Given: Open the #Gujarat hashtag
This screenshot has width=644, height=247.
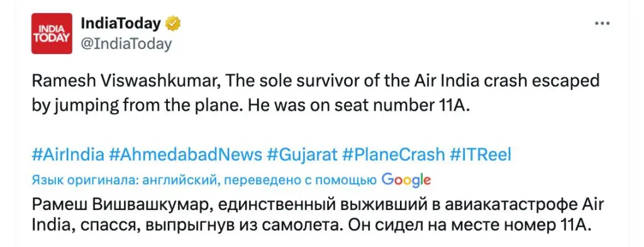Looking at the screenshot, I should point(302,155).
